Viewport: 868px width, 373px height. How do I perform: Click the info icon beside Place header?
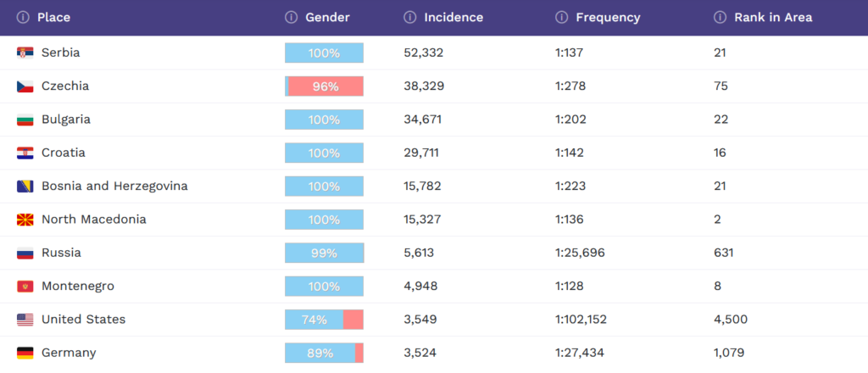[x=23, y=18]
